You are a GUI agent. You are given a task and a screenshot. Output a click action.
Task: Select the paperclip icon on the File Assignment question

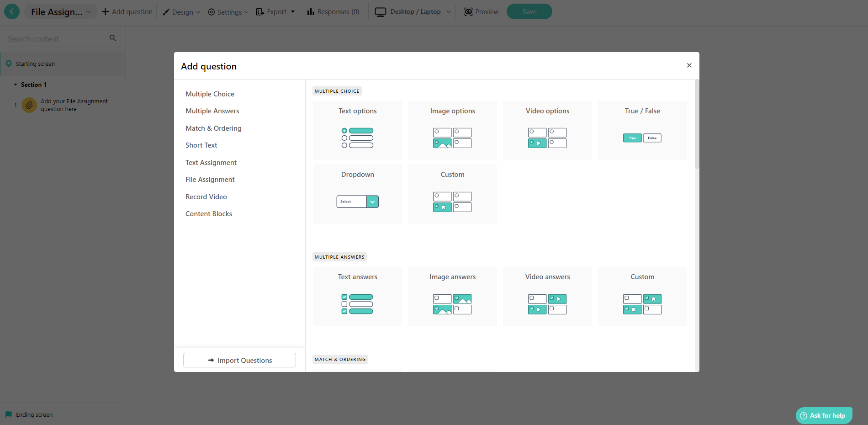tap(29, 105)
